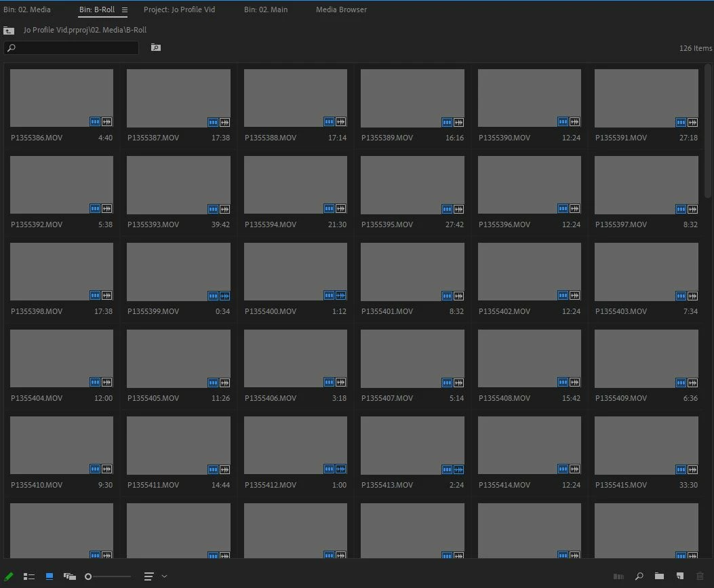
Task: Switch to Icon View button
Action: [x=49, y=576]
